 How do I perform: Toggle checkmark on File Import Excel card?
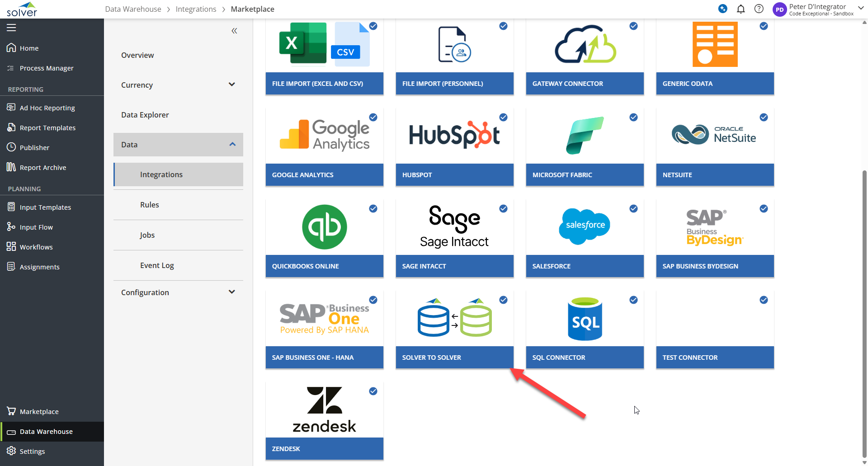coord(373,26)
